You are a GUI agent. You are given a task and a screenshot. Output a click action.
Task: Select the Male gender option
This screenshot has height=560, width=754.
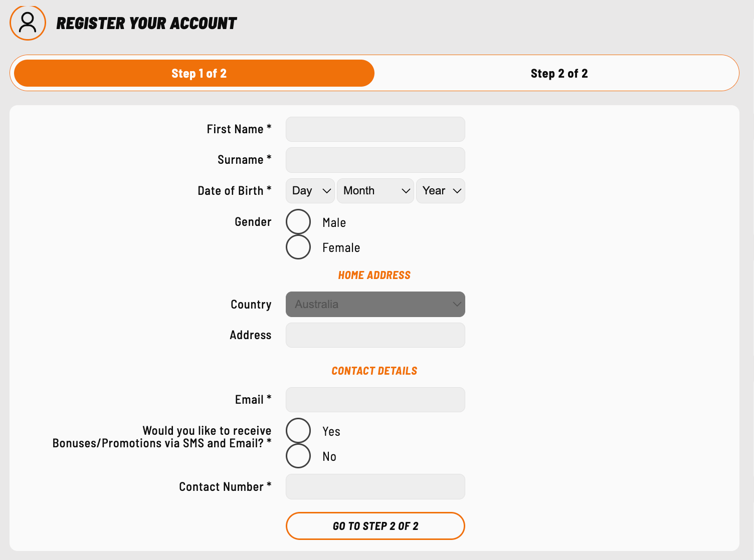(298, 222)
